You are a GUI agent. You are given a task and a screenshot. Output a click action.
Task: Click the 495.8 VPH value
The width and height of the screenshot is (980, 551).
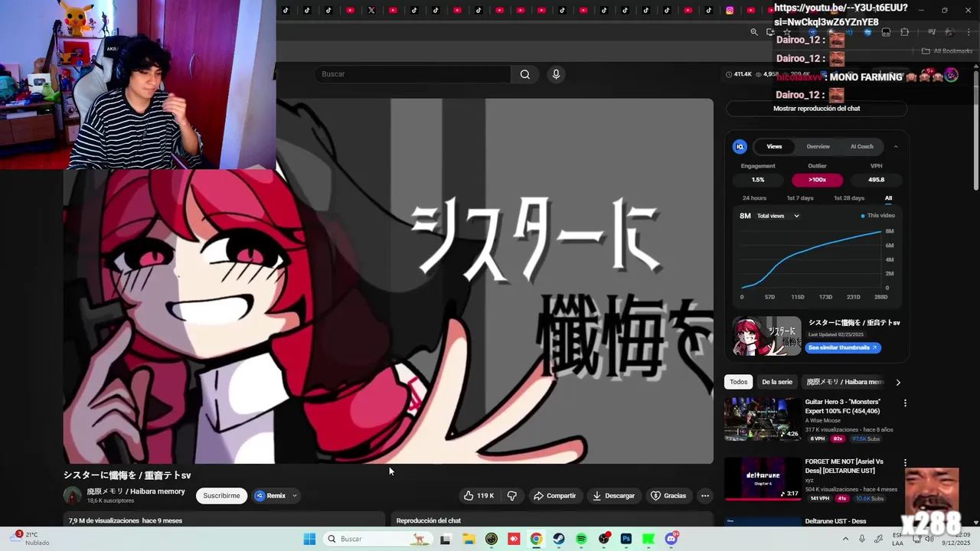(876, 180)
